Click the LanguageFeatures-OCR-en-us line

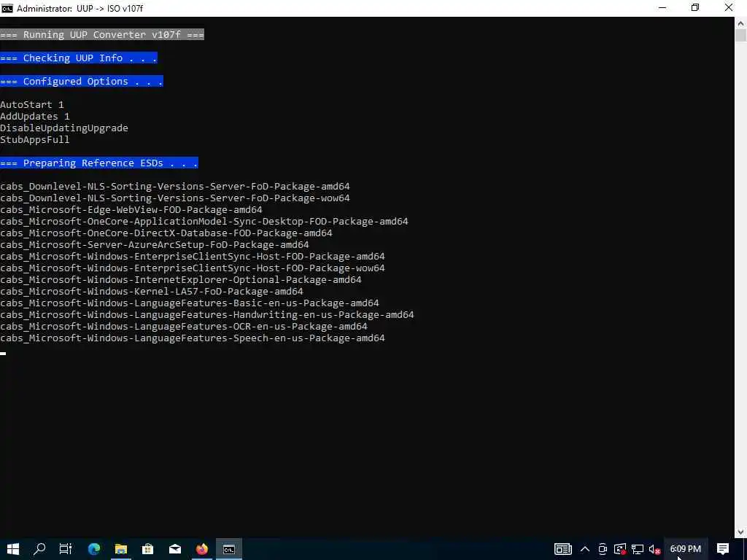point(183,326)
